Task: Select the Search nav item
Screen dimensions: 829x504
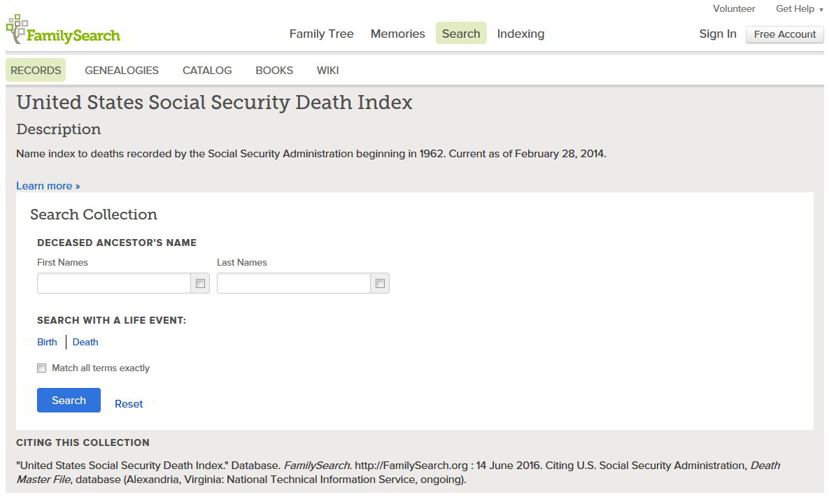Action: click(461, 34)
